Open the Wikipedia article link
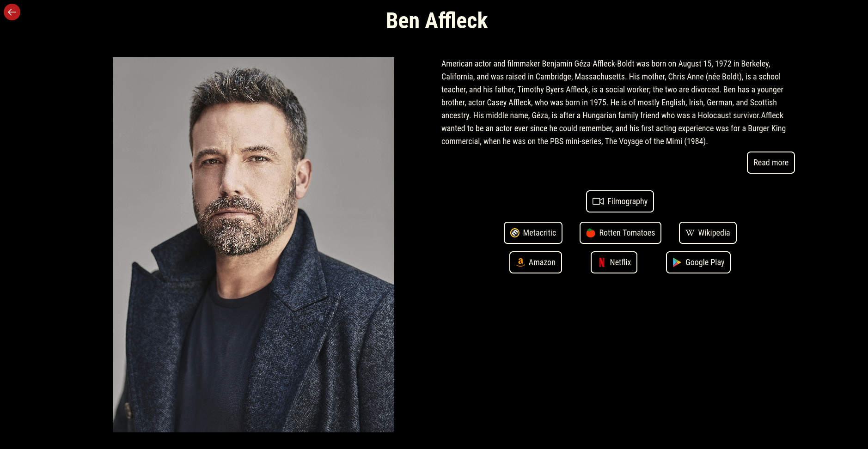This screenshot has height=449, width=868. (x=708, y=233)
